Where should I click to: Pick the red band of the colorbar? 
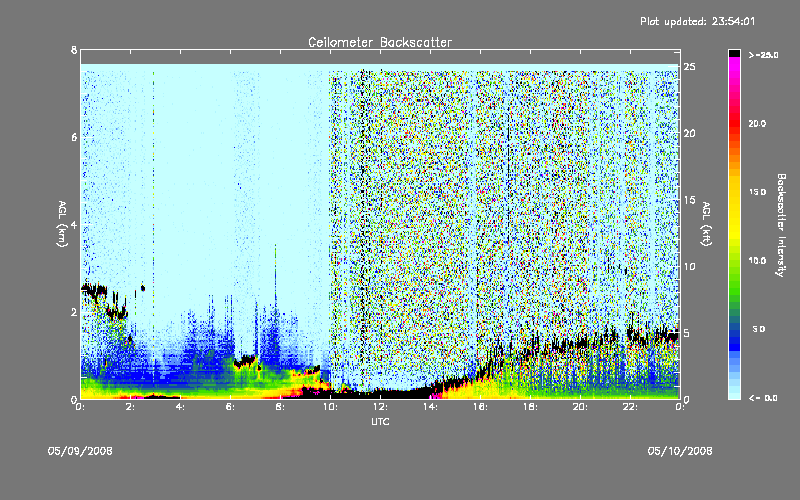coord(734,123)
